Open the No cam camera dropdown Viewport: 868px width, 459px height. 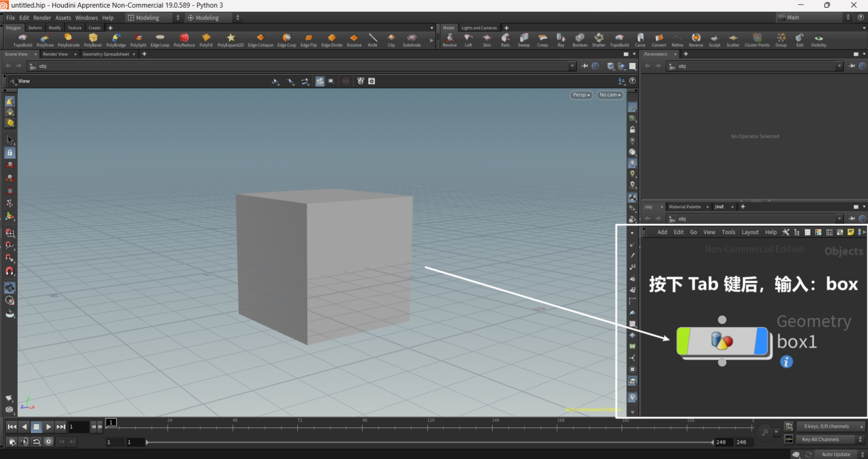click(610, 95)
